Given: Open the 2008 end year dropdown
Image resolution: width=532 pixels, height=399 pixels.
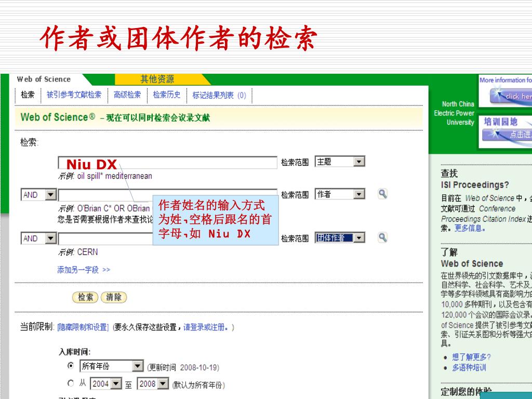Looking at the screenshot, I should 153,384.
